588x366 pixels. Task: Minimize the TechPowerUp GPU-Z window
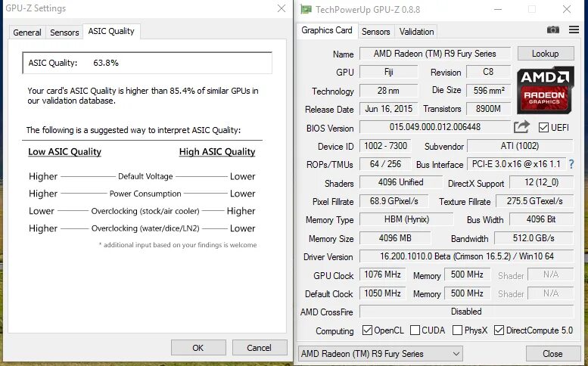coord(498,9)
